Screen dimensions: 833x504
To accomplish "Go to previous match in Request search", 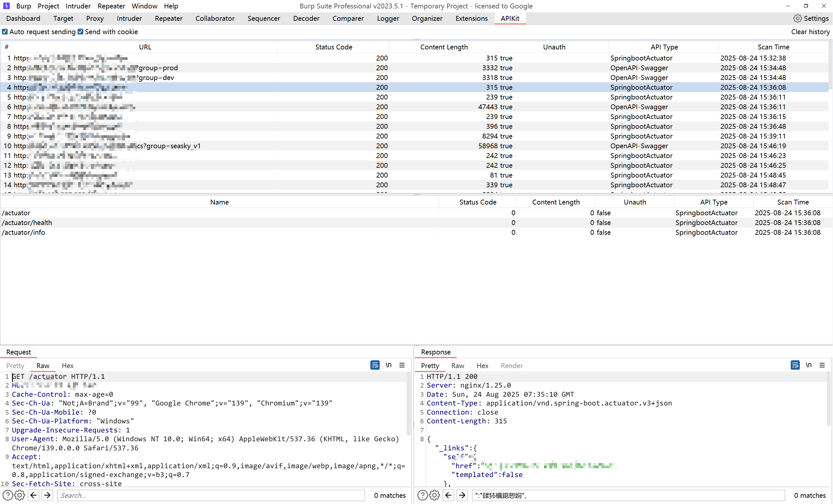I will pos(34,495).
